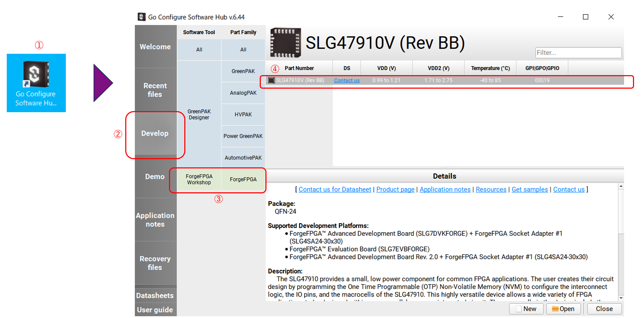This screenshot has width=644, height=318.
Task: Switch to the Develop tab
Action: (x=155, y=133)
